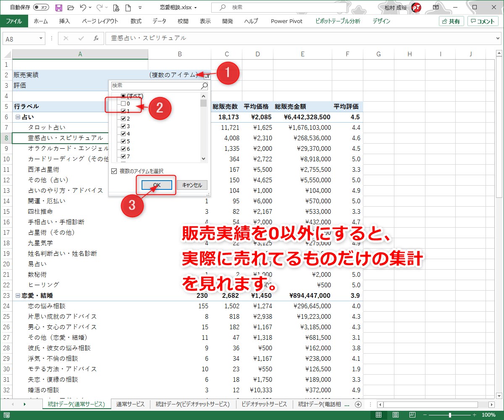This screenshot has height=420, width=504.
Task: Uncheck the 1 item checkbox
Action: pos(123,111)
